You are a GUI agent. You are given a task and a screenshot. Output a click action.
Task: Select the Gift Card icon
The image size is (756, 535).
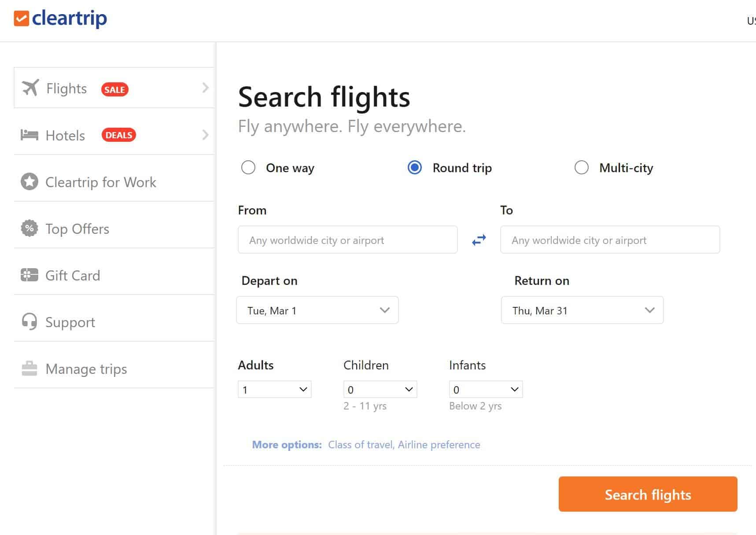(x=29, y=275)
